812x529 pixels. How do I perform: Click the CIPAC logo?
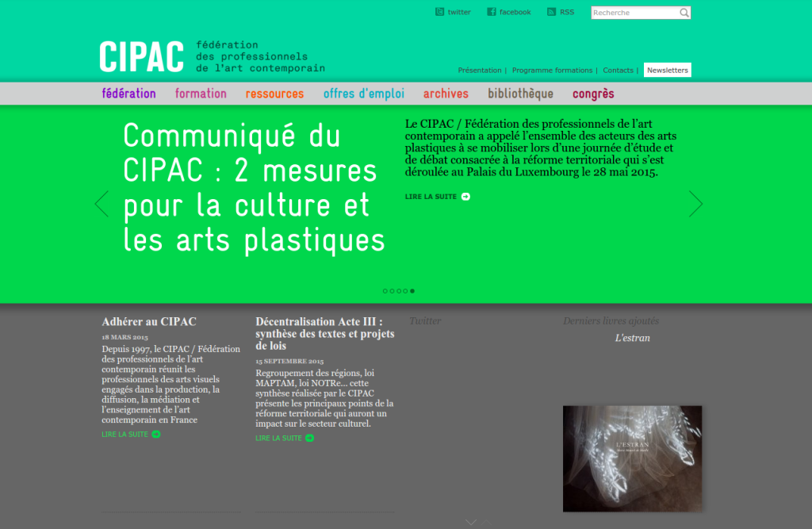tap(141, 56)
